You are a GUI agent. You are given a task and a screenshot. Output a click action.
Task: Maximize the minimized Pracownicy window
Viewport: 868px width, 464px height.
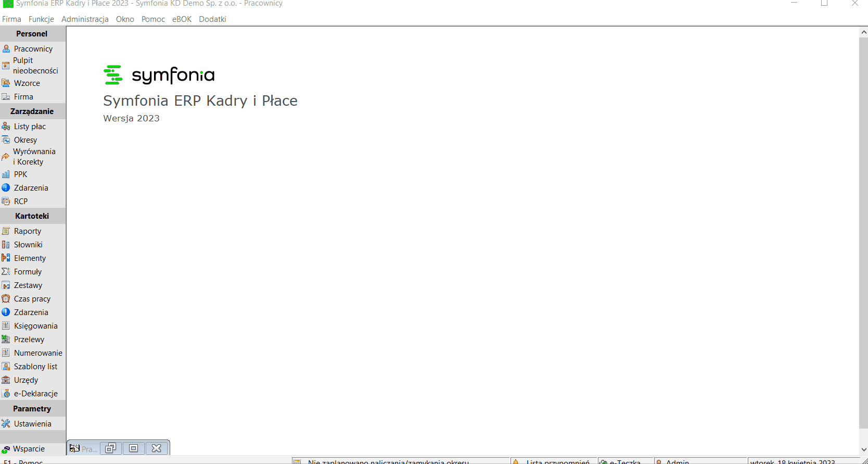134,448
